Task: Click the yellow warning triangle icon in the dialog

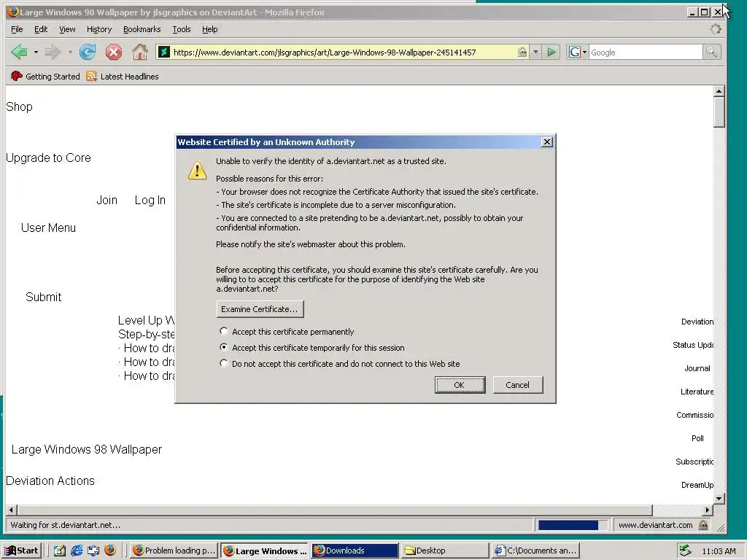Action: [197, 170]
